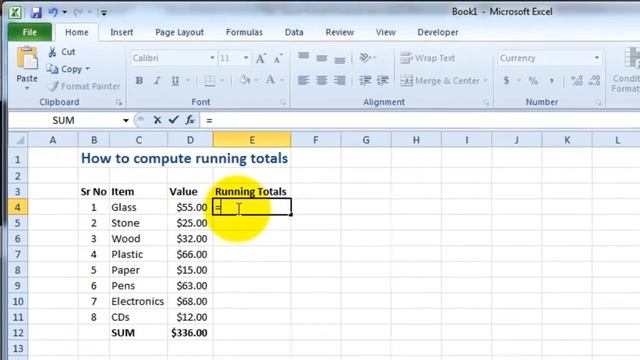Select row 12 header
Viewport: 640px width, 360px height.
click(18, 333)
